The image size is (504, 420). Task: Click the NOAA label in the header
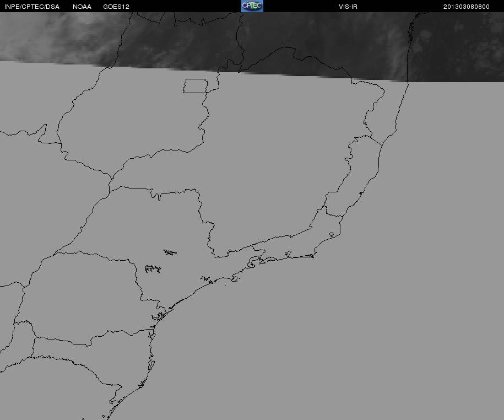pyautogui.click(x=82, y=7)
